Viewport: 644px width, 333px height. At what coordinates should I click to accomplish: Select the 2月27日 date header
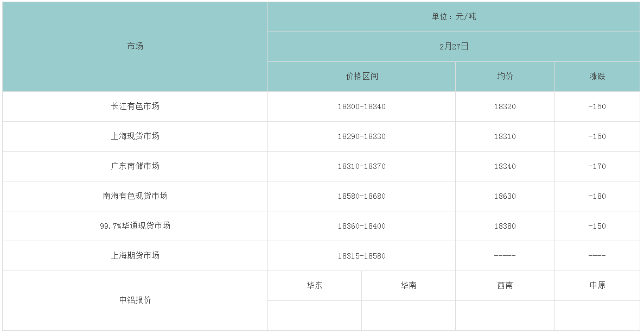pos(454,47)
